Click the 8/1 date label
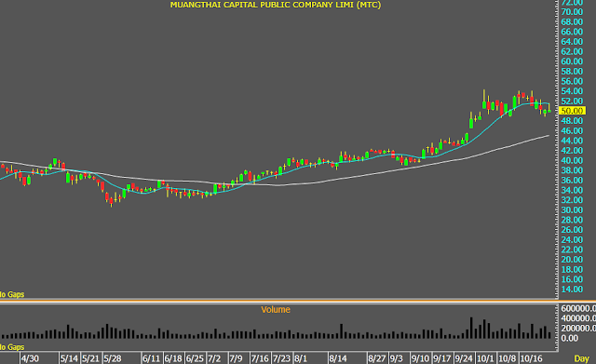The image size is (596, 364). [x=301, y=358]
